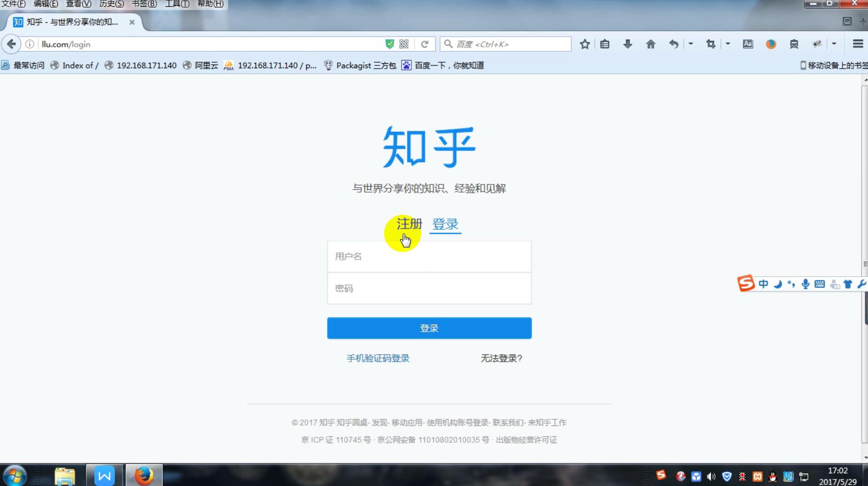The height and width of the screenshot is (486, 868).
Task: Click the bus-shaped toolbar icon
Action: [x=794, y=44]
